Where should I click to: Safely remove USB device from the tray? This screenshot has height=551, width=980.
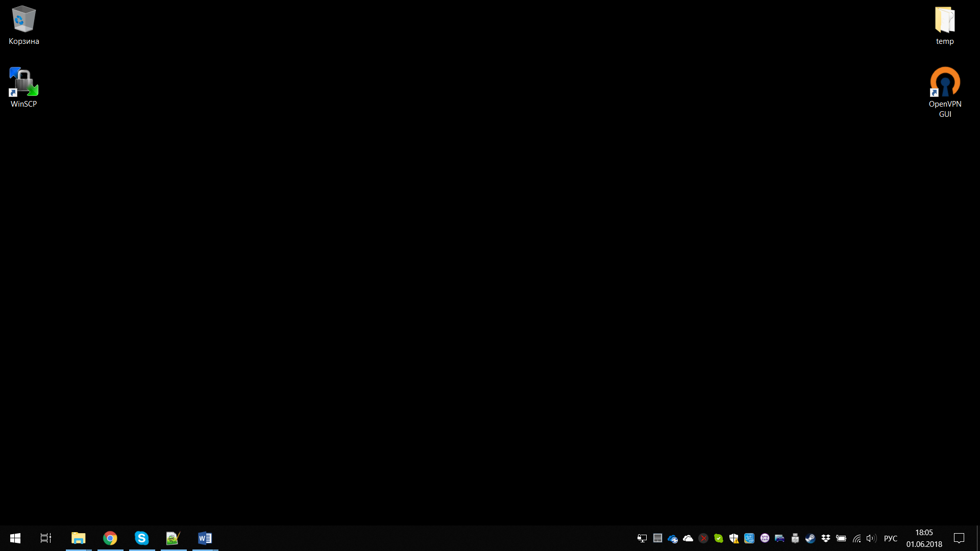[x=795, y=538]
